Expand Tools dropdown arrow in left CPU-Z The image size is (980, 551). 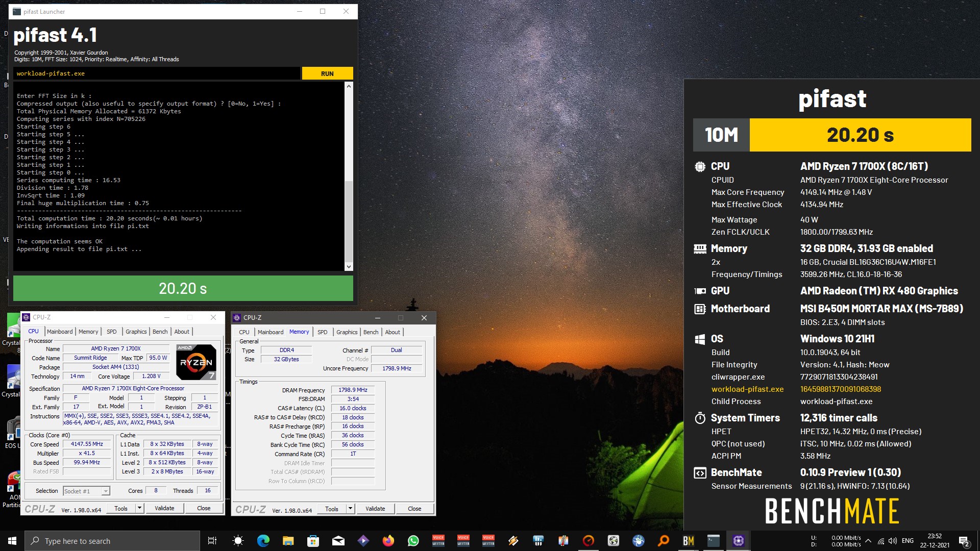139,508
